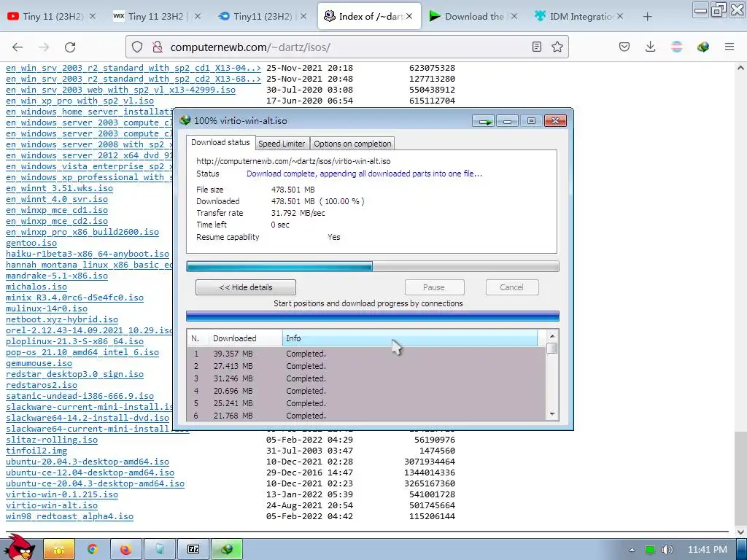Show hidden tray icons arrow
Viewport: 747px width, 560px height.
(x=632, y=550)
